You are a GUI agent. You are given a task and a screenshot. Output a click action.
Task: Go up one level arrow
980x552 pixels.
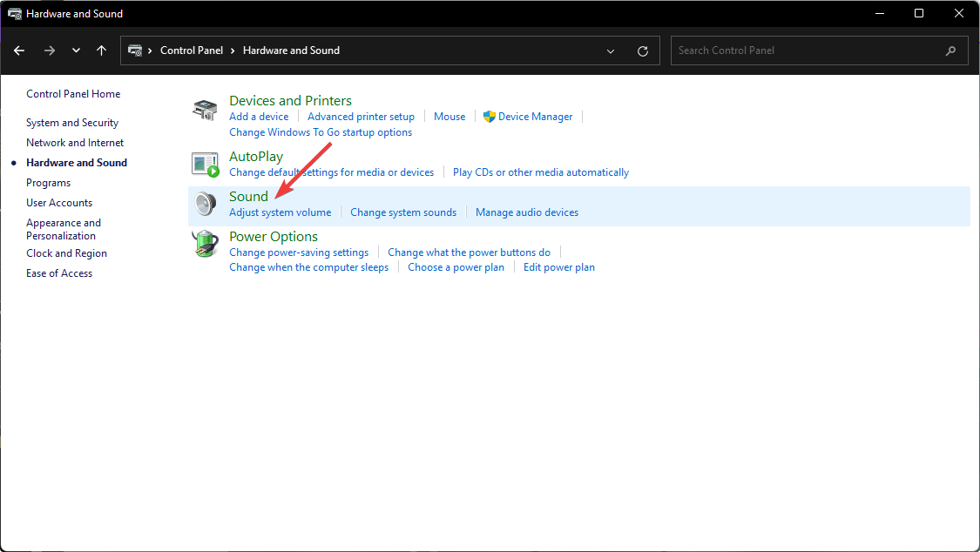click(101, 50)
